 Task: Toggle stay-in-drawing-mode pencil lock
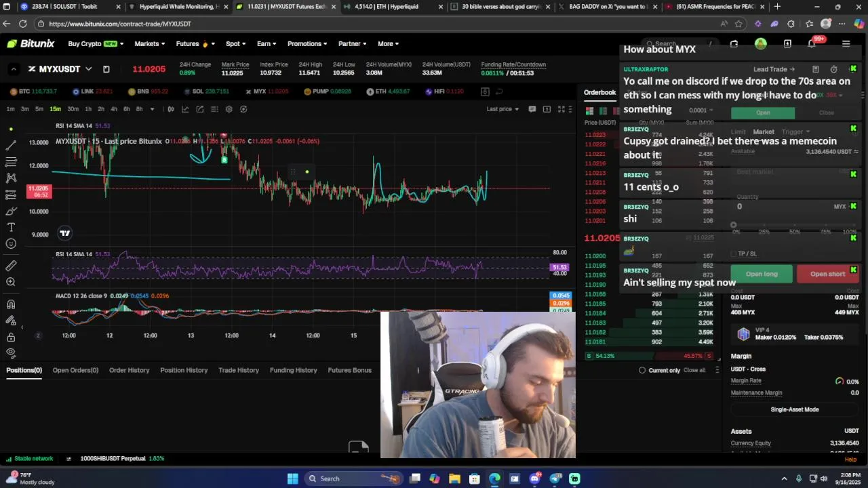(11, 321)
